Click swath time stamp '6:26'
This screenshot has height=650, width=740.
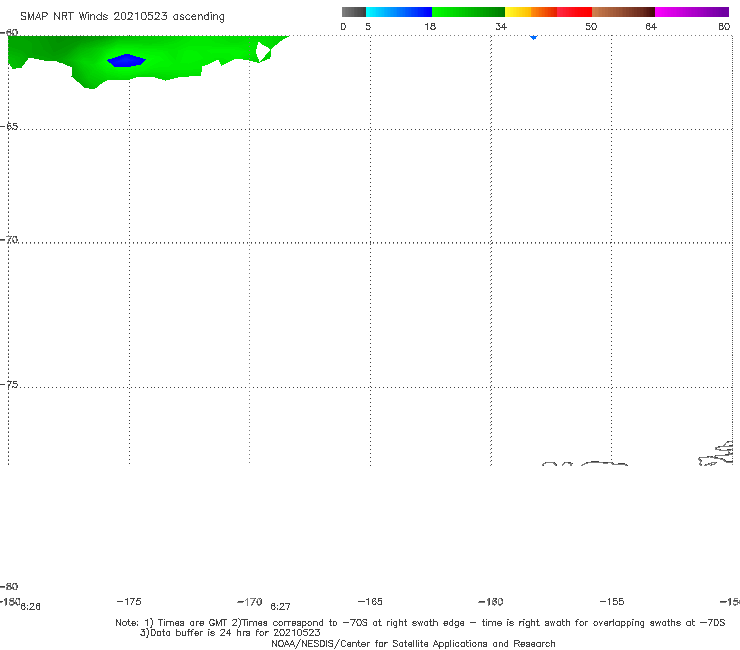pos(30,607)
